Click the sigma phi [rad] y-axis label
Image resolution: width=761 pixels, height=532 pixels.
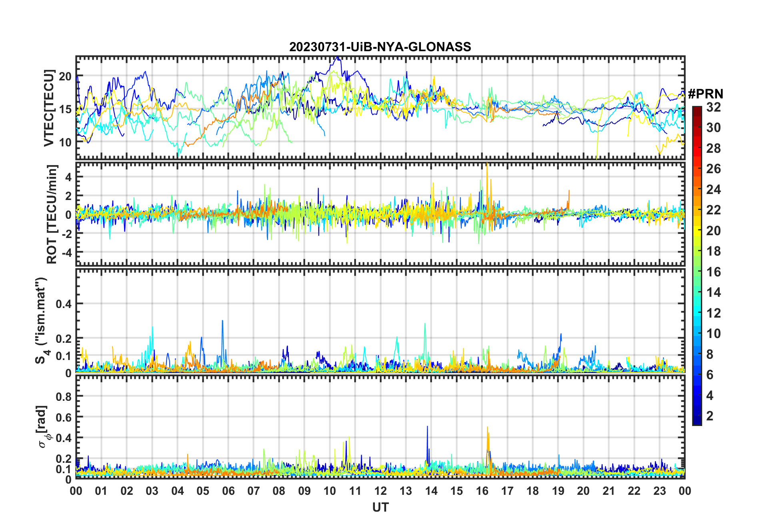point(42,427)
